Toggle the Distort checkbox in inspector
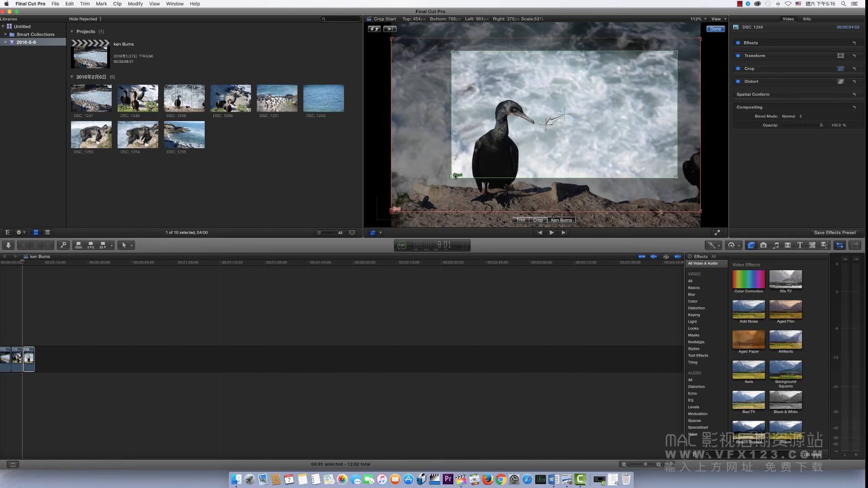 [x=738, y=81]
